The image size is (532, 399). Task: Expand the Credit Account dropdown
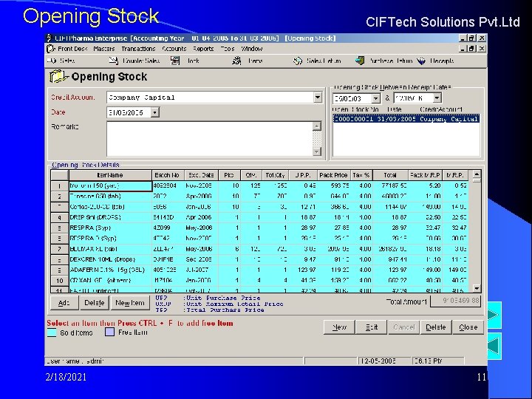coord(317,98)
